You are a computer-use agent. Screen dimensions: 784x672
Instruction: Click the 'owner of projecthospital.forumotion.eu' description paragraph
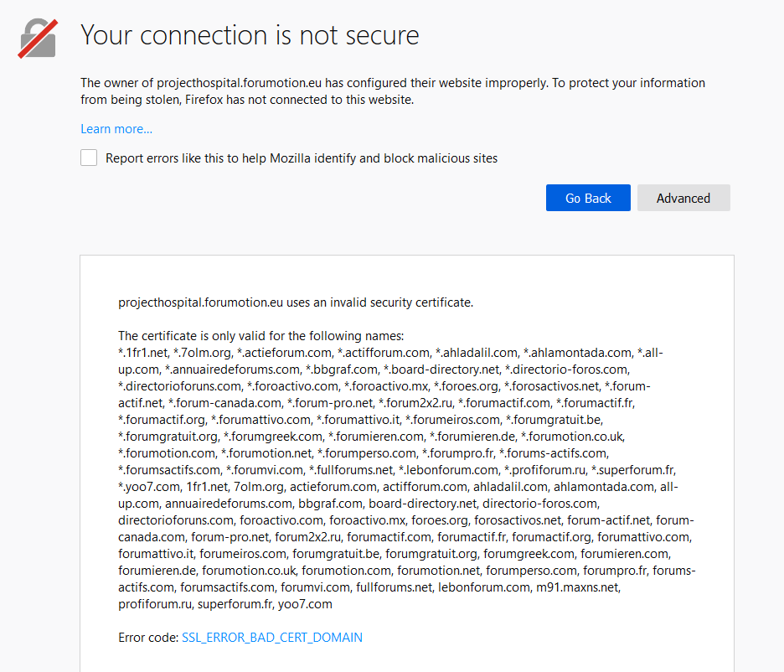point(393,91)
